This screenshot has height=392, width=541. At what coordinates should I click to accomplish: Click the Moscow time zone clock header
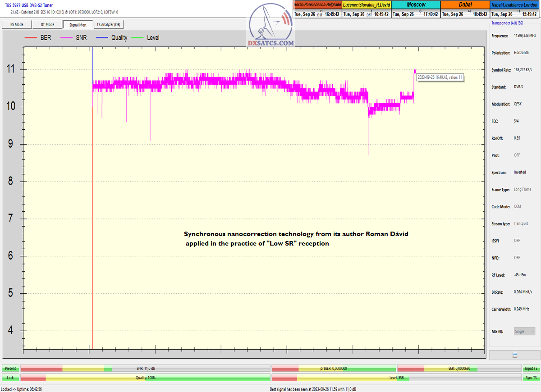point(415,5)
